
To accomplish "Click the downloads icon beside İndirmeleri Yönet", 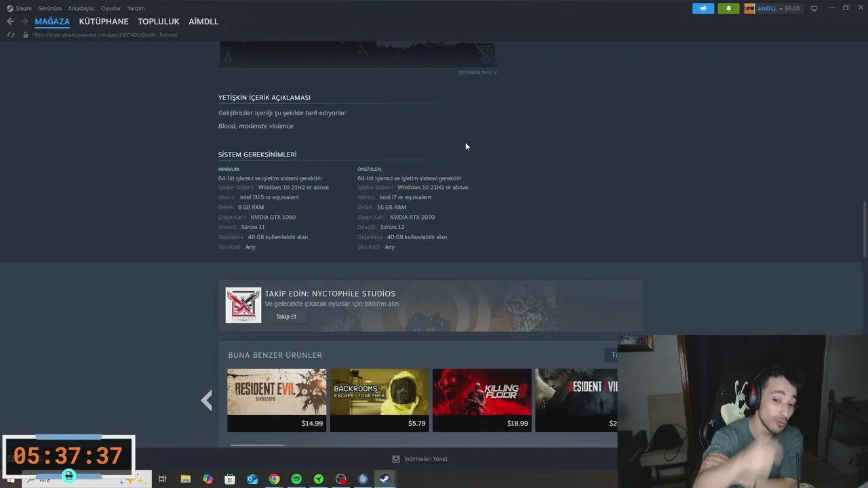I will point(396,459).
